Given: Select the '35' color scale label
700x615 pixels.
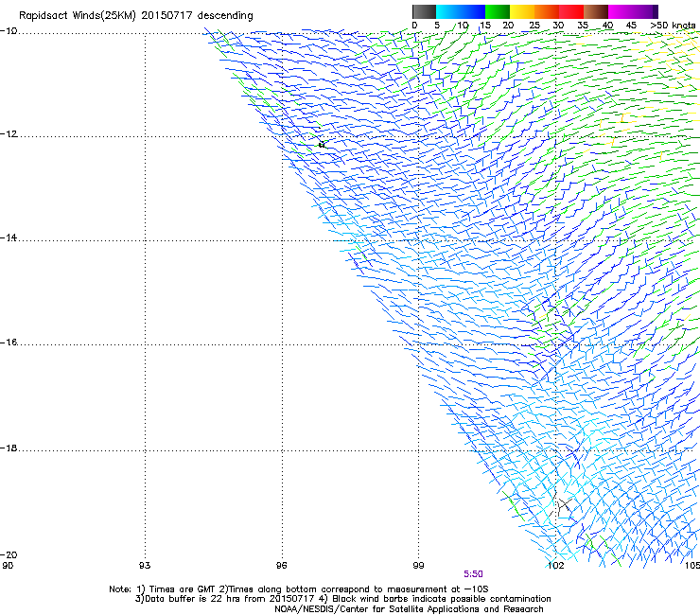Looking at the screenshot, I should [583, 26].
